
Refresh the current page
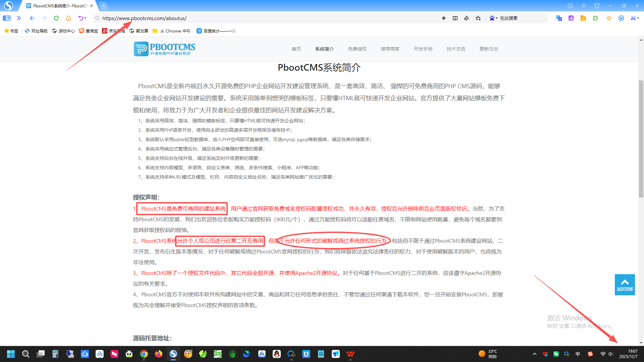(56, 18)
